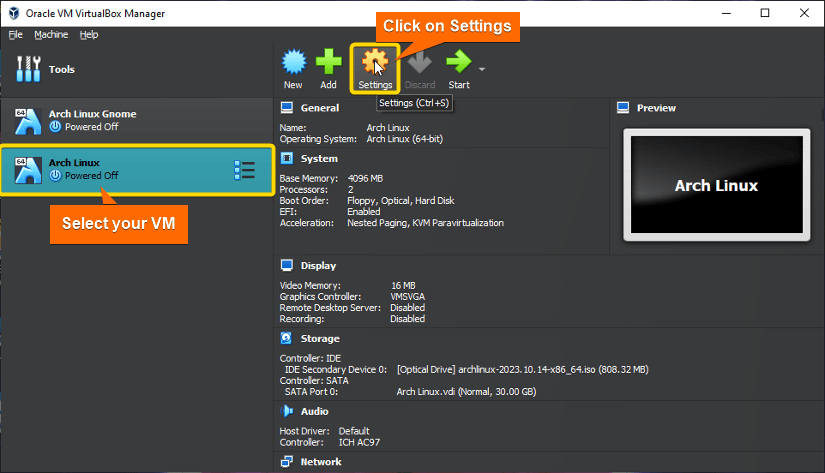Open the System section header
Viewport: 825px width, 473px height.
[x=319, y=158]
